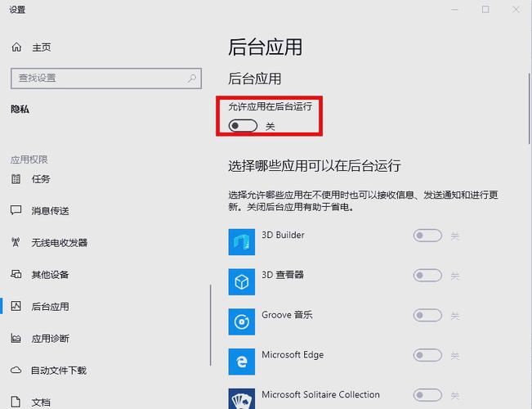Open 应用诊断 settings page
The image size is (532, 409).
50,339
